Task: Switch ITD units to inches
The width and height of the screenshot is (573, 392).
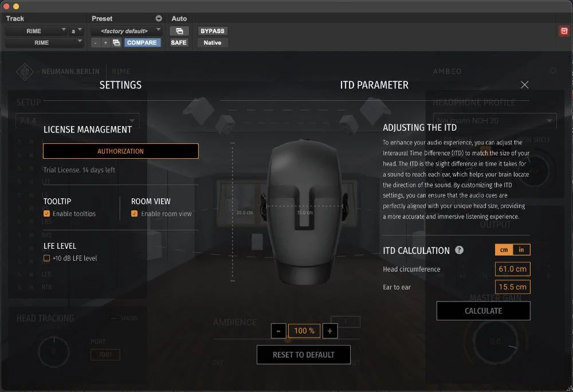Action: pos(521,250)
